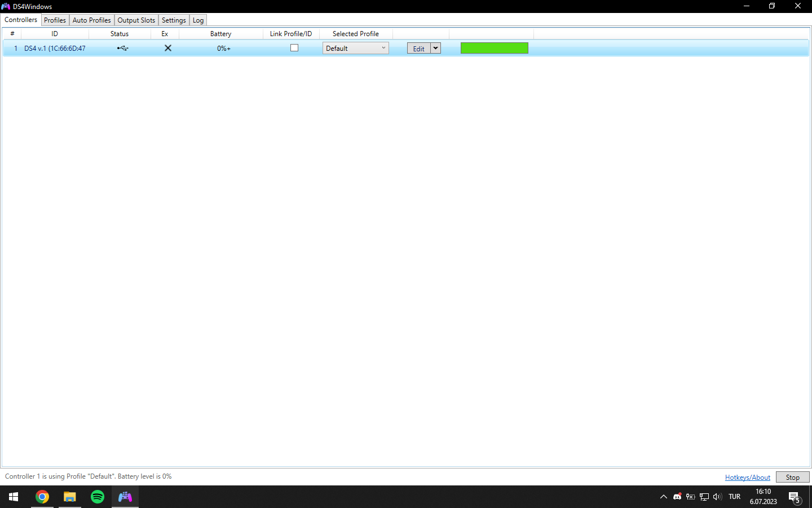
Task: Open the Hotkeys/About link
Action: 748,478
